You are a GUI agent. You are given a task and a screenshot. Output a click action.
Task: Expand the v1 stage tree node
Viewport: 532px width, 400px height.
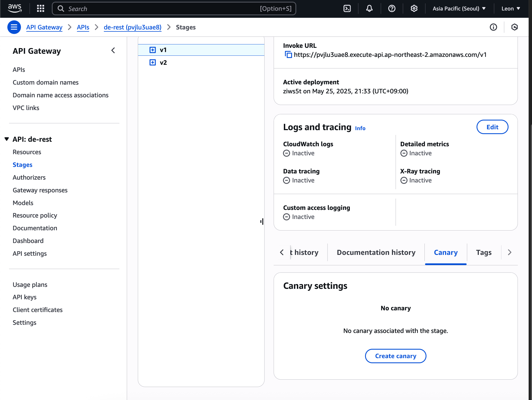tap(153, 50)
